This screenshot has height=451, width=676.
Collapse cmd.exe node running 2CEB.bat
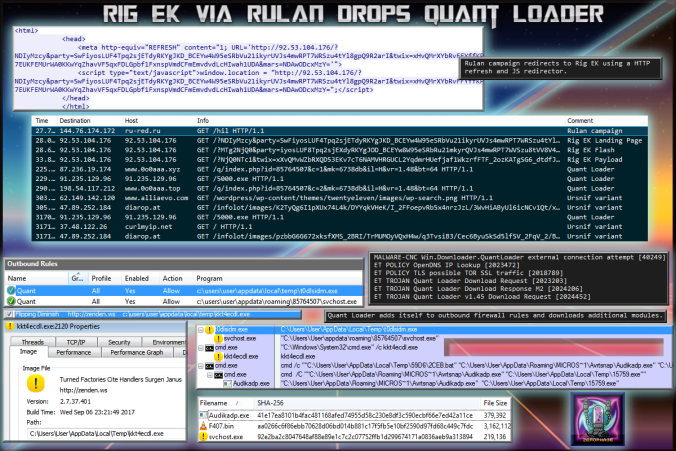coord(201,366)
